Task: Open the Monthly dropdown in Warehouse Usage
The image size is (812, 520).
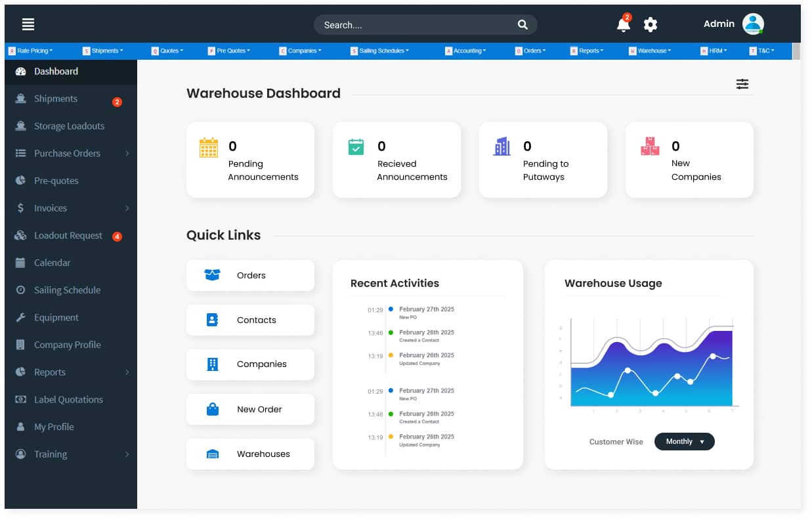Action: [x=684, y=442]
